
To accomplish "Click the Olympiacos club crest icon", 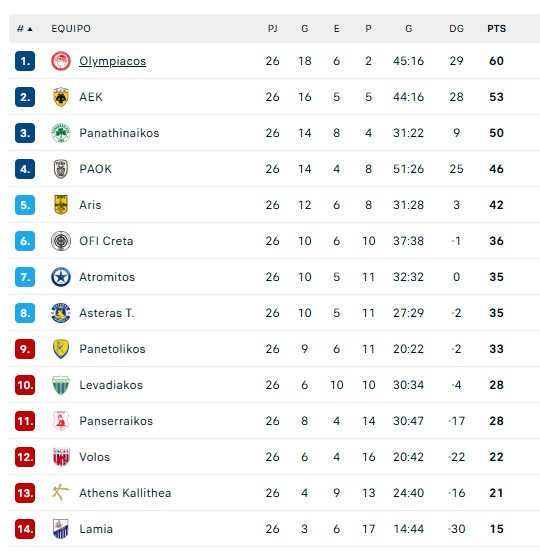I will 61,61.
